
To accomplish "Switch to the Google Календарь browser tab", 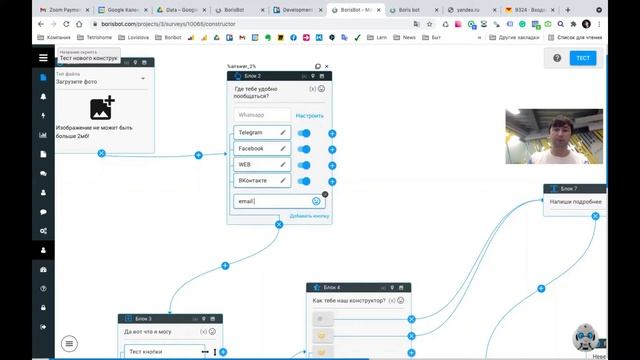I will coord(123,10).
